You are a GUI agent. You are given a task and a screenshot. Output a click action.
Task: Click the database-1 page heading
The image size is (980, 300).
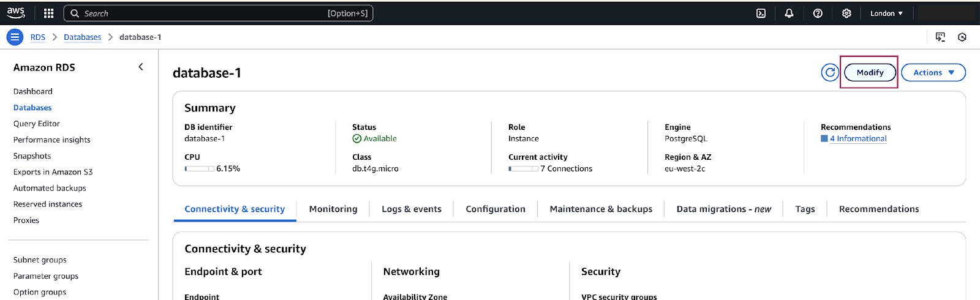[207, 73]
